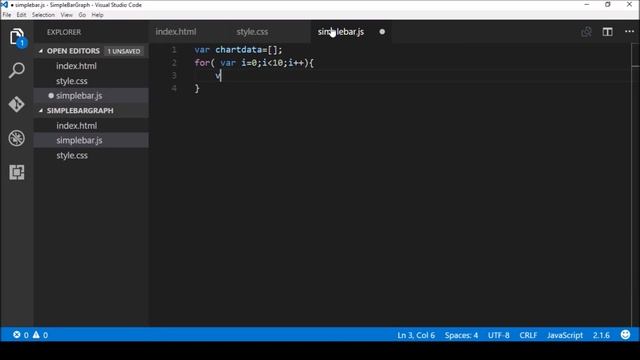The height and width of the screenshot is (360, 640).
Task: Click the editor scrollbar overview ruler
Action: [x=635, y=184]
